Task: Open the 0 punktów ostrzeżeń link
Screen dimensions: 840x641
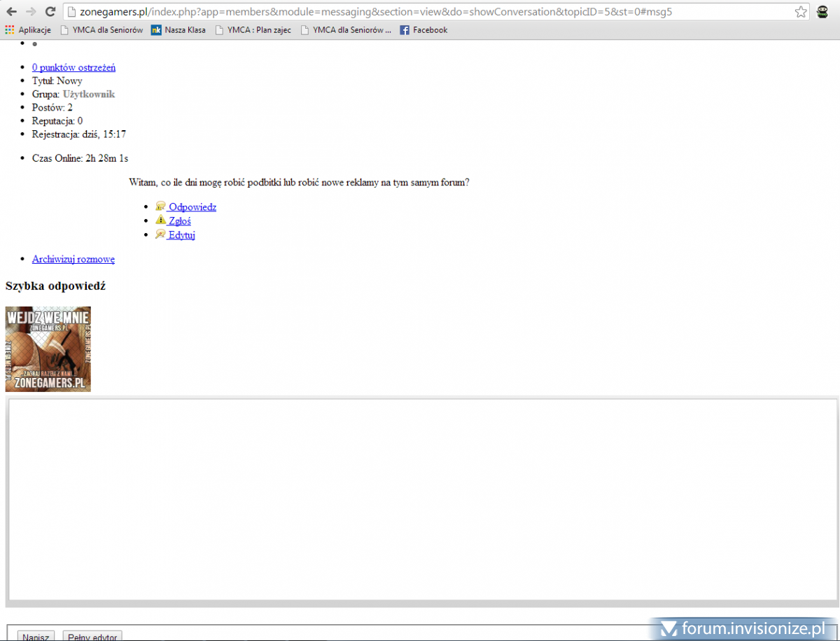Action: tap(73, 68)
